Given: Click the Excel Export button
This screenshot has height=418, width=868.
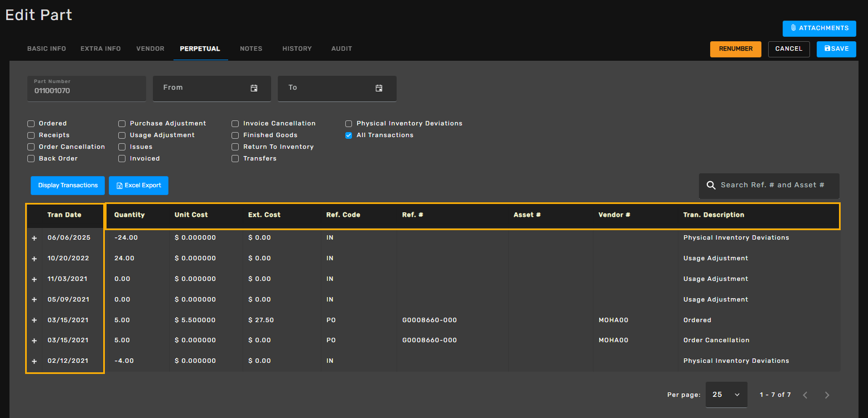Looking at the screenshot, I should tap(138, 186).
